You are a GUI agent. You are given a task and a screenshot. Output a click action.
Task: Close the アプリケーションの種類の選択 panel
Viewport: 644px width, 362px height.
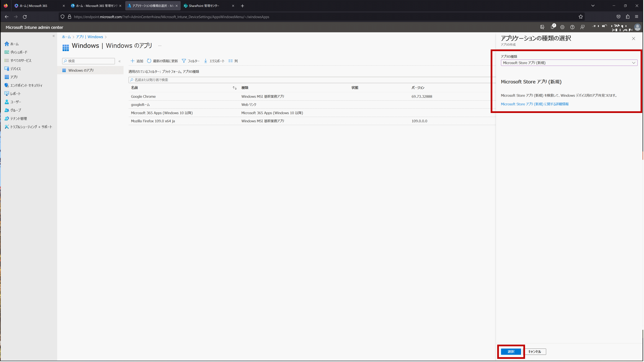click(633, 38)
